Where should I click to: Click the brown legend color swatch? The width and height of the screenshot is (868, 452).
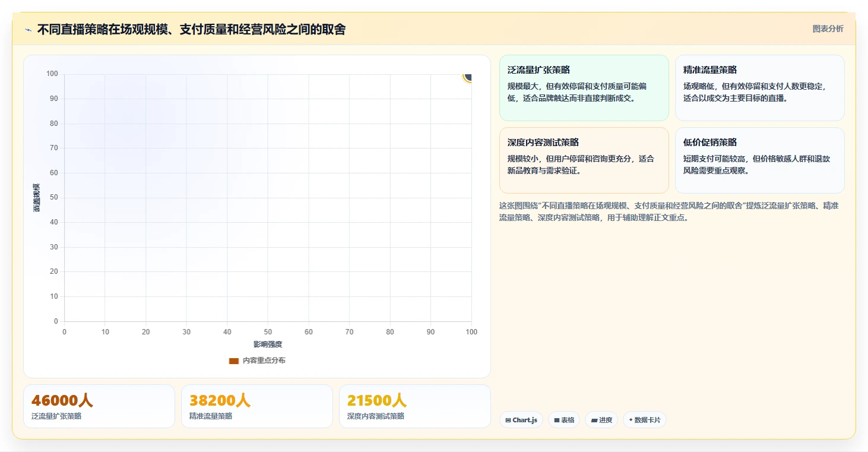[x=233, y=361]
